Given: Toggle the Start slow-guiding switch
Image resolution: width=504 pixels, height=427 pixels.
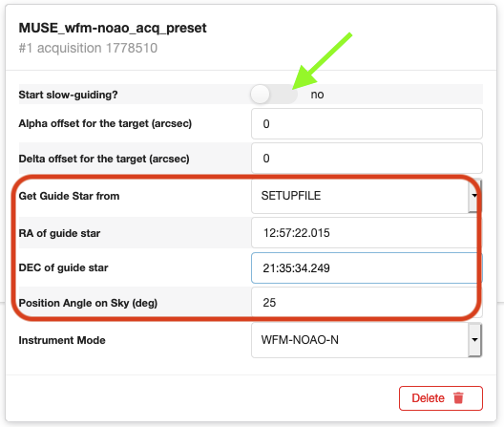Looking at the screenshot, I should coord(274,95).
